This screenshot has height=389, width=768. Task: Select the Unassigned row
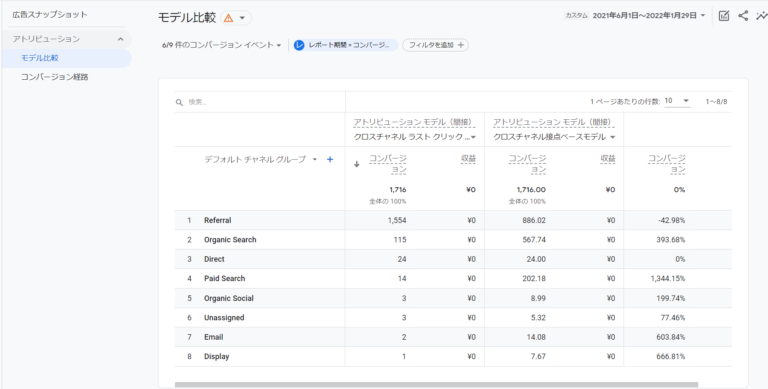point(453,317)
